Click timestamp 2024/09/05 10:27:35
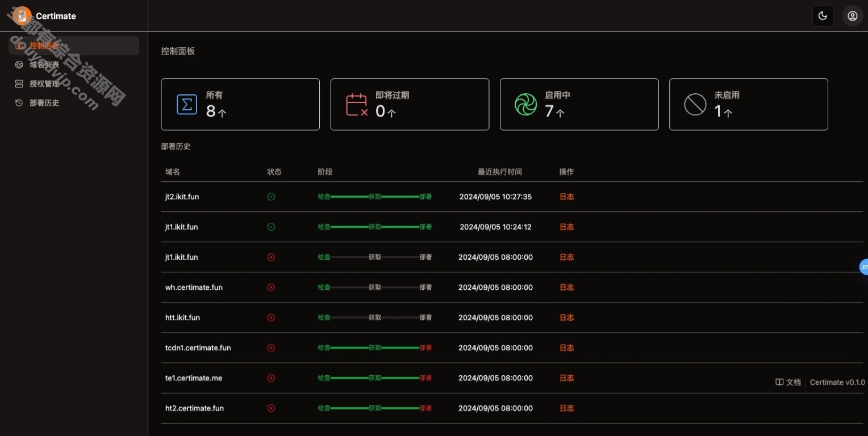Viewport: 868px width, 436px height. [x=495, y=197]
